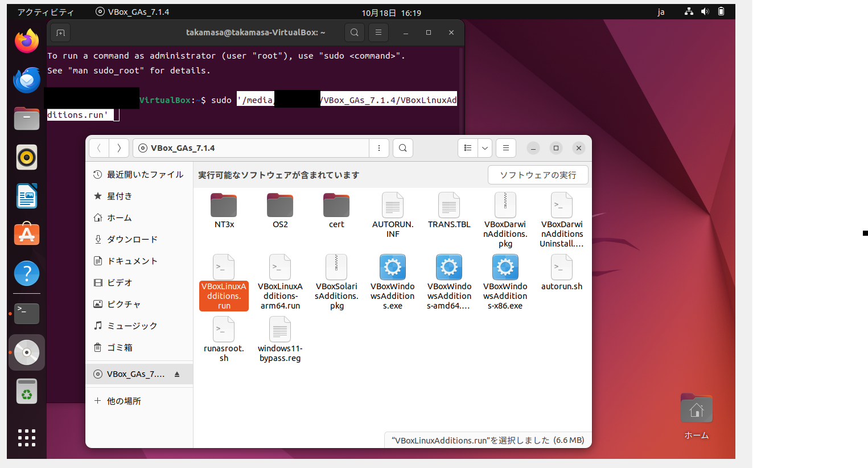Go back in file manager

[x=99, y=148]
